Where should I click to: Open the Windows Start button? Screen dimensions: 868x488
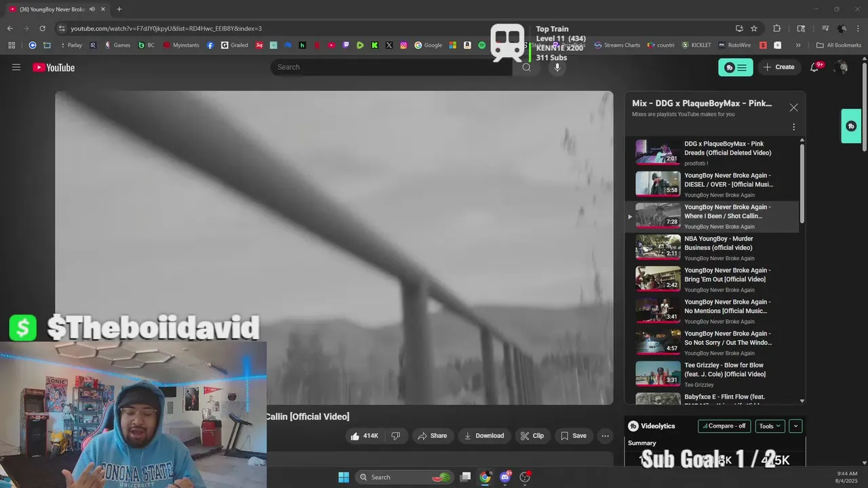pos(344,477)
